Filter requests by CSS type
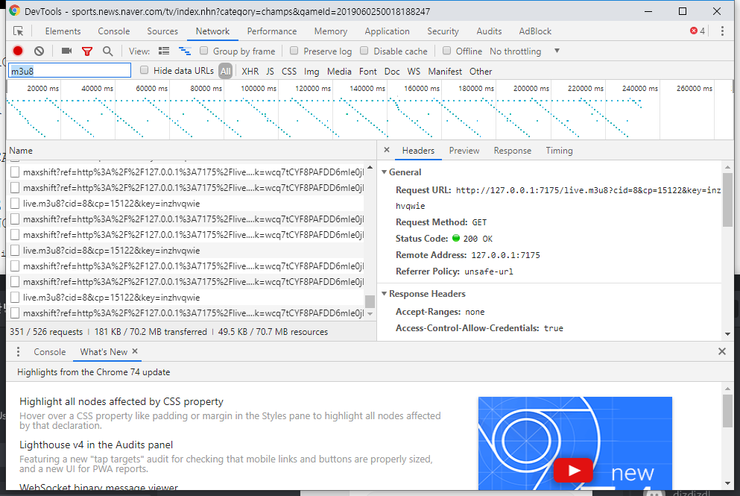740x496 pixels. [289, 71]
